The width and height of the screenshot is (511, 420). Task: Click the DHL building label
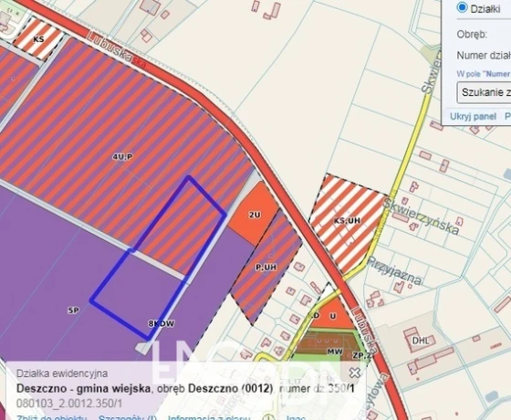pos(421,341)
